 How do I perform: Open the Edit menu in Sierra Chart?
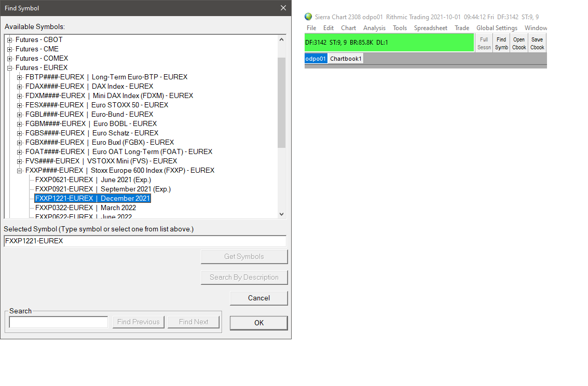tap(329, 28)
